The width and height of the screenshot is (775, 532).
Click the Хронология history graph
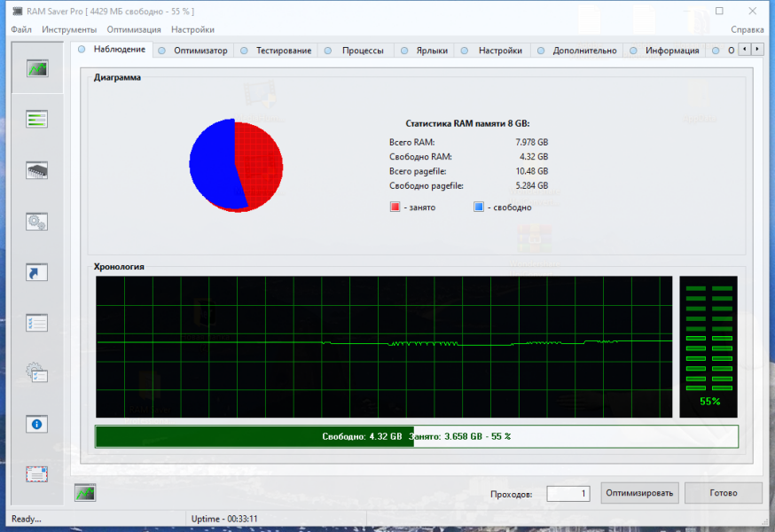[384, 347]
